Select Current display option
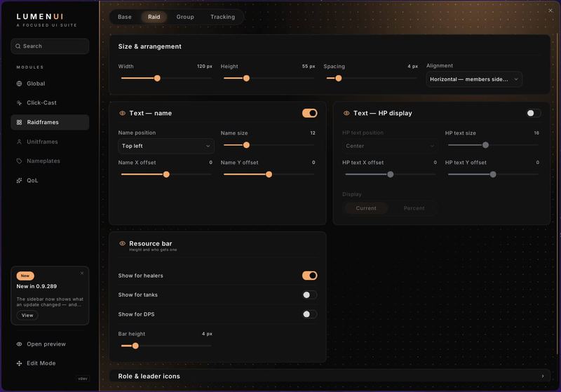The height and width of the screenshot is (392, 561). 366,208
